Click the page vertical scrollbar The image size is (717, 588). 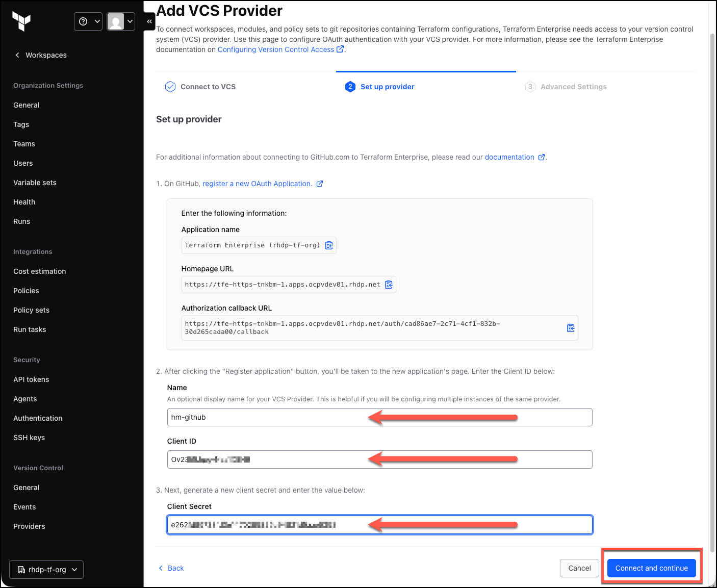[x=712, y=286]
